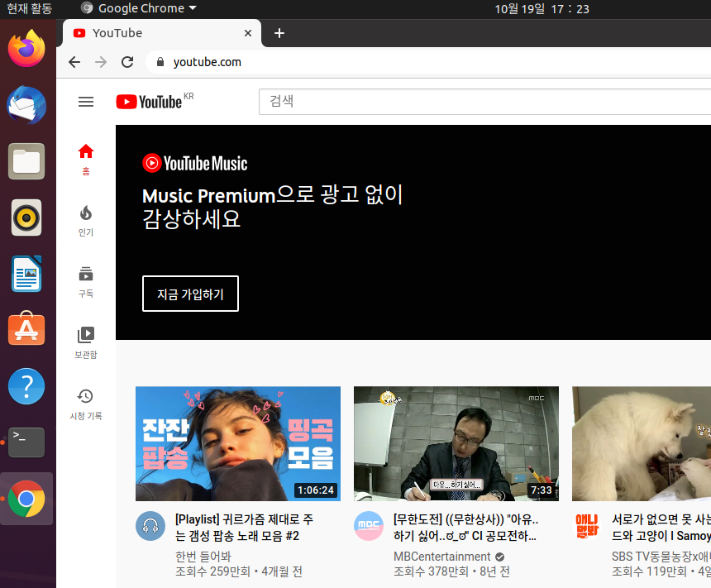This screenshot has width=711, height=588.
Task: Click 현재 활동 Activities button
Action: pyautogui.click(x=30, y=8)
